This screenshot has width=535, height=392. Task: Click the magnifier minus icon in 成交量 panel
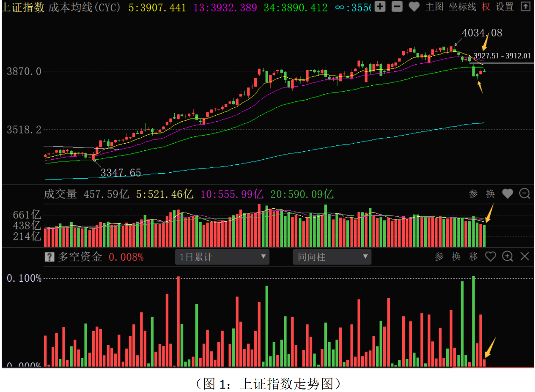pyautogui.click(x=524, y=194)
